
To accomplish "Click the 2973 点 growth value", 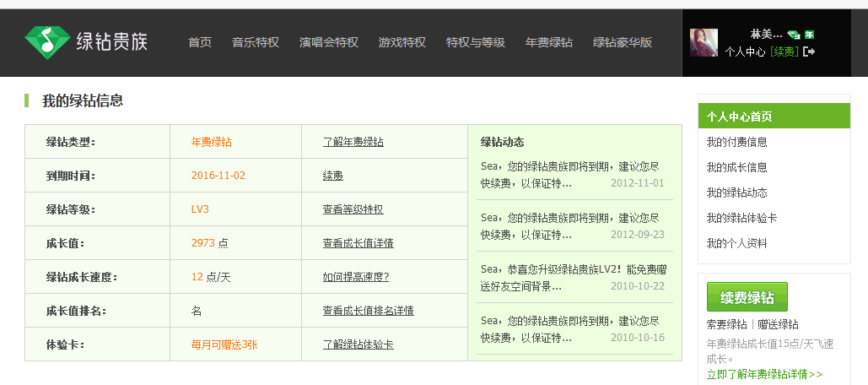I will tap(209, 243).
